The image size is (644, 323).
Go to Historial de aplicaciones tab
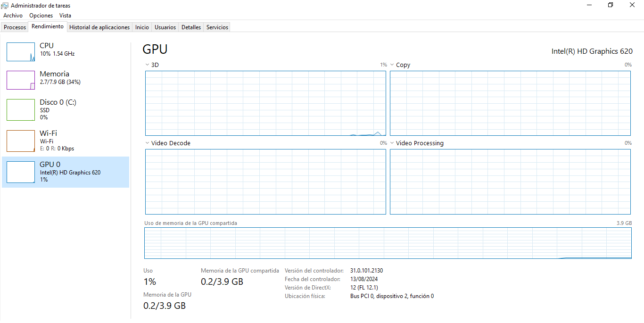coord(99,27)
